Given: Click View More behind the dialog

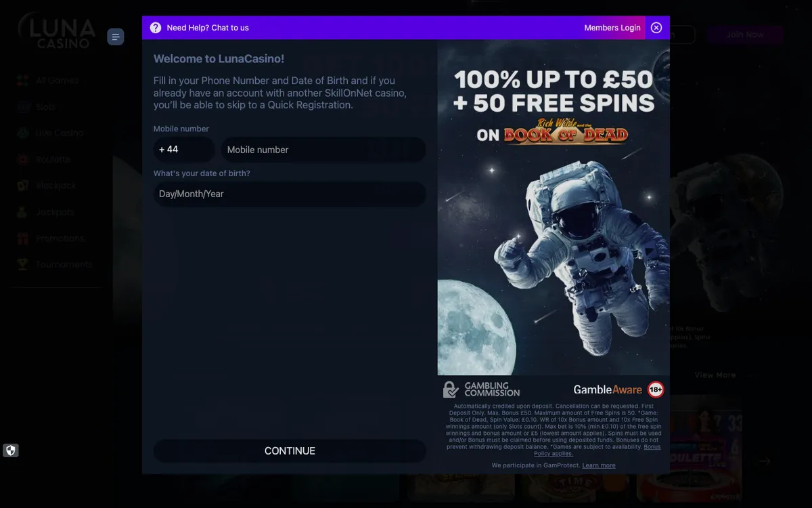Looking at the screenshot, I should (715, 375).
